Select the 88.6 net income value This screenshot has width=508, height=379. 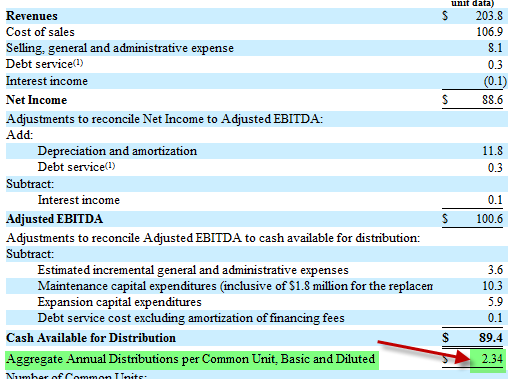(x=492, y=100)
